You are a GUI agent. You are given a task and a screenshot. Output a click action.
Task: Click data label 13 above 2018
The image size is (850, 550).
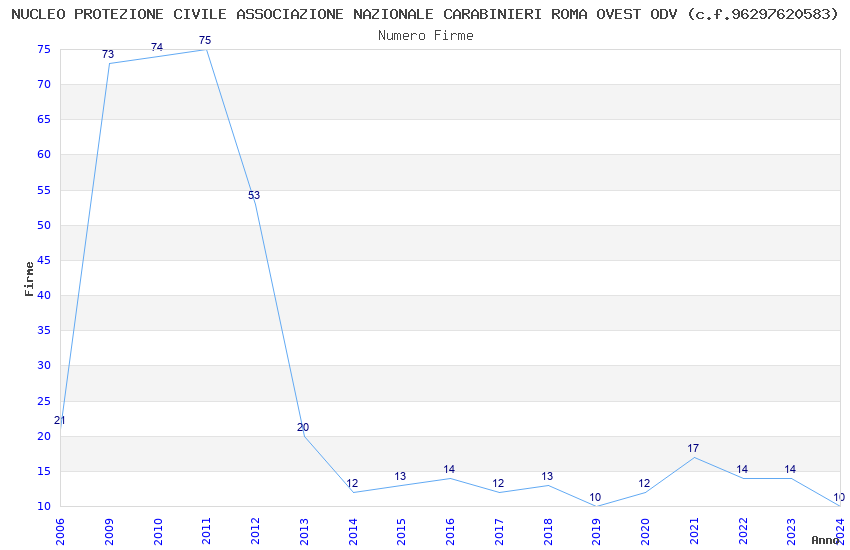click(547, 476)
